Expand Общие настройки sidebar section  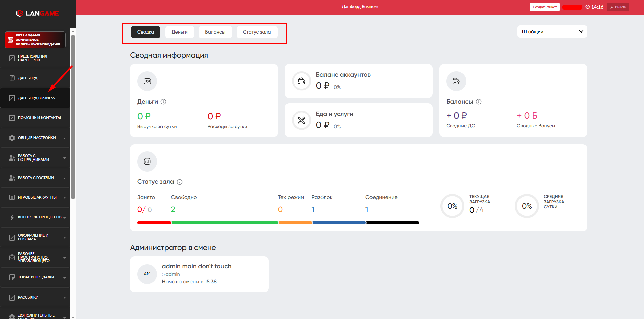pos(37,138)
